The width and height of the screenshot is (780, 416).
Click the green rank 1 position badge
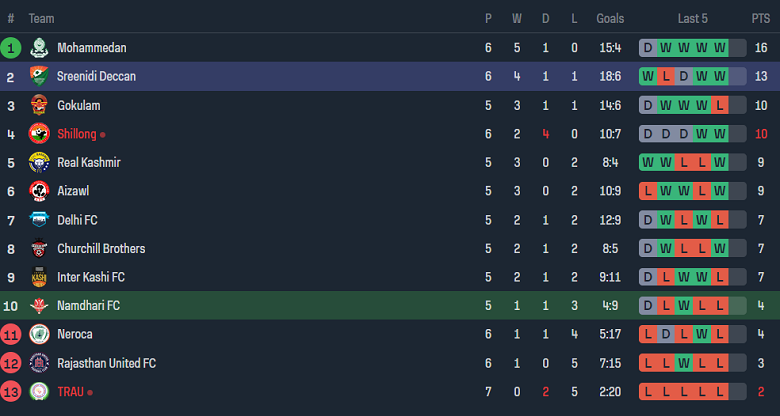coord(11,48)
